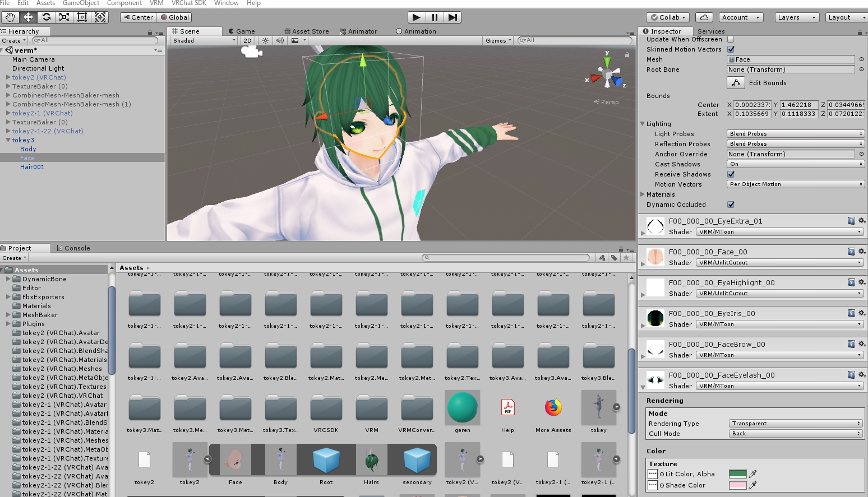The height and width of the screenshot is (497, 868).
Task: Select the Hand tool
Action: tap(10, 17)
